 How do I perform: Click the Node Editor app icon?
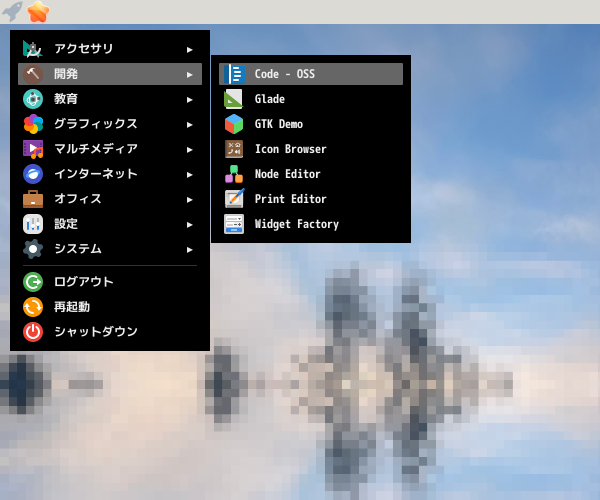(x=234, y=174)
